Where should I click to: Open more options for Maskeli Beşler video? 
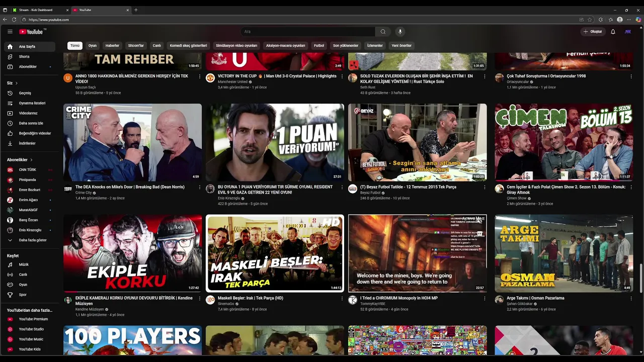click(342, 298)
